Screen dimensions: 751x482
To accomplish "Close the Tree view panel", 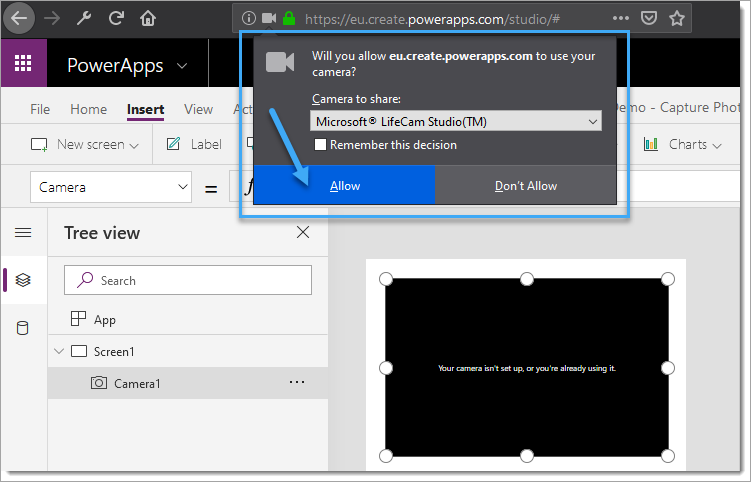I will click(303, 232).
